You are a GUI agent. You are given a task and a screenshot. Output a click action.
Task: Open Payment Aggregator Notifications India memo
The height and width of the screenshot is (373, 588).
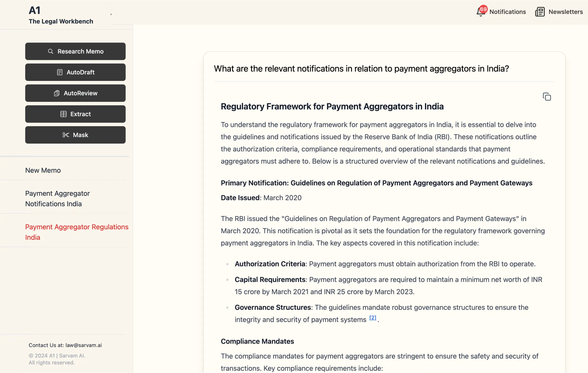coord(57,199)
